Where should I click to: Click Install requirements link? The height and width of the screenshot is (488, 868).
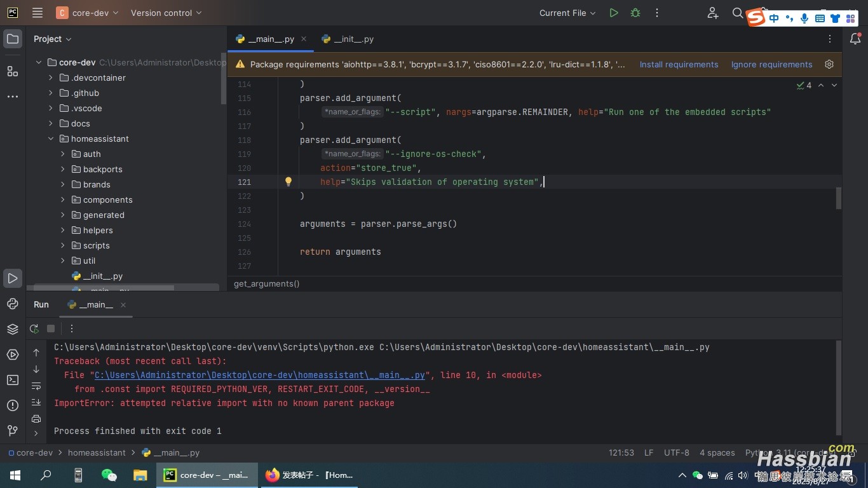(x=679, y=64)
